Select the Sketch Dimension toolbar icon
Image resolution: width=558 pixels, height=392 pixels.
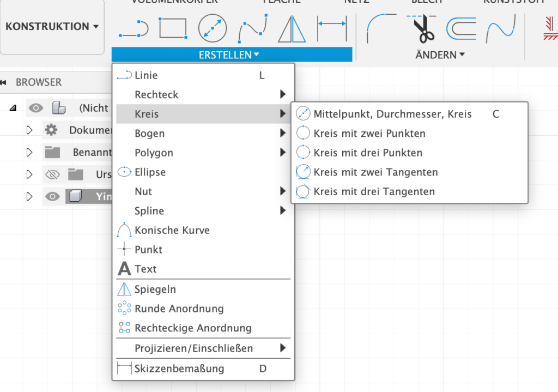[332, 29]
